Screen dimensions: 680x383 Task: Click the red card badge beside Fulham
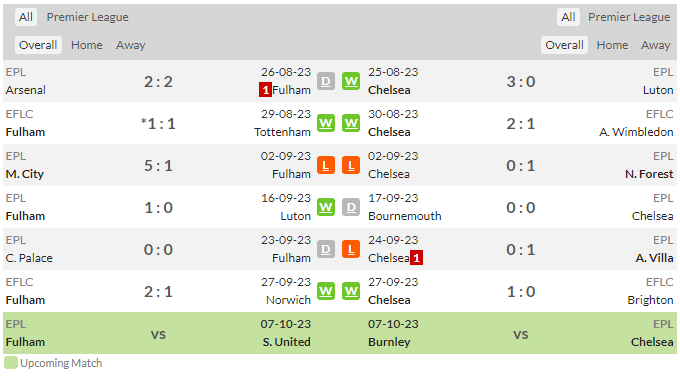pos(265,90)
